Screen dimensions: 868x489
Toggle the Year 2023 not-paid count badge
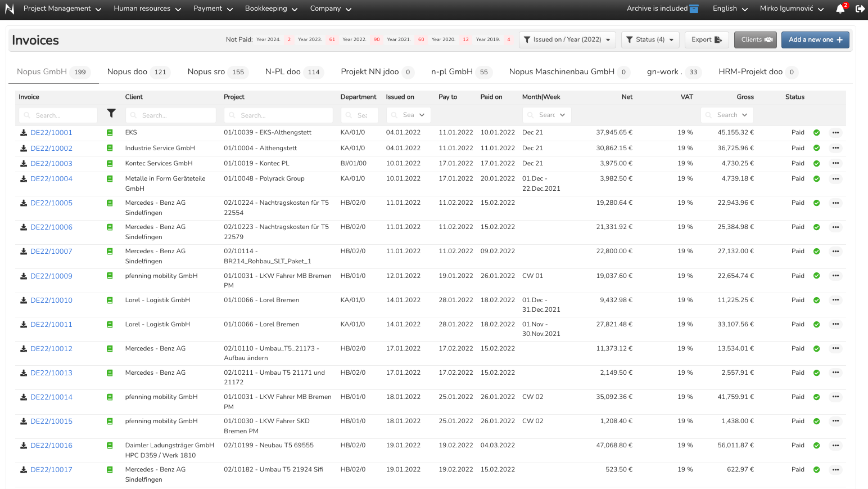point(332,40)
